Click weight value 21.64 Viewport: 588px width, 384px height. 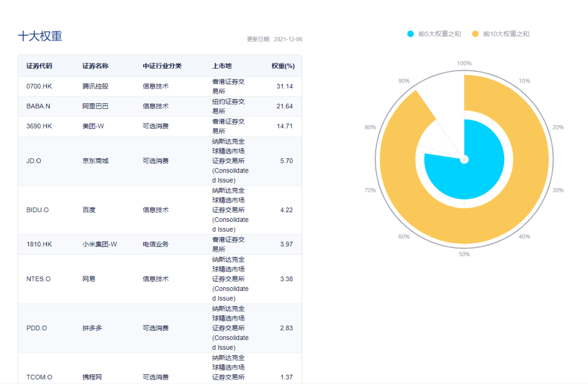click(x=285, y=107)
